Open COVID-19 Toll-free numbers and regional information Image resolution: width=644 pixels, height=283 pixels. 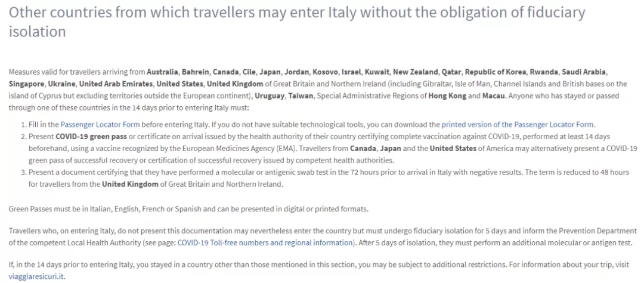265,242
